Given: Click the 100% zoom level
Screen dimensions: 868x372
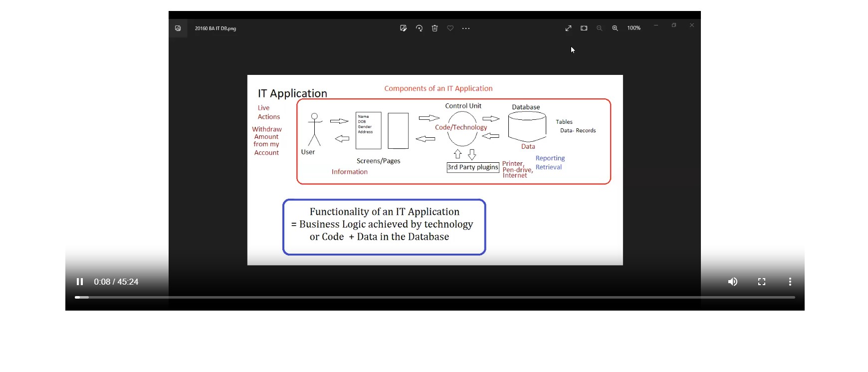Looking at the screenshot, I should pyautogui.click(x=634, y=28).
